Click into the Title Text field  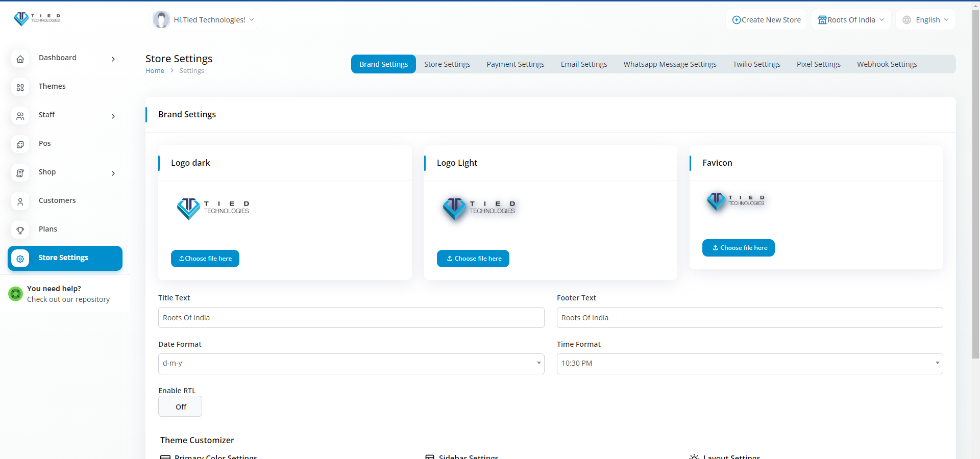tap(351, 318)
